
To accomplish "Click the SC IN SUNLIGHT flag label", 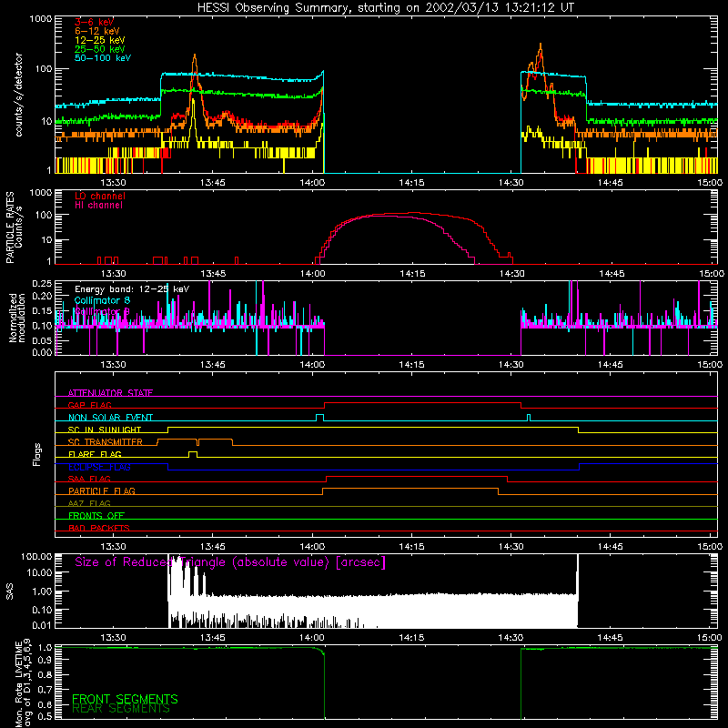I will pos(105,430).
